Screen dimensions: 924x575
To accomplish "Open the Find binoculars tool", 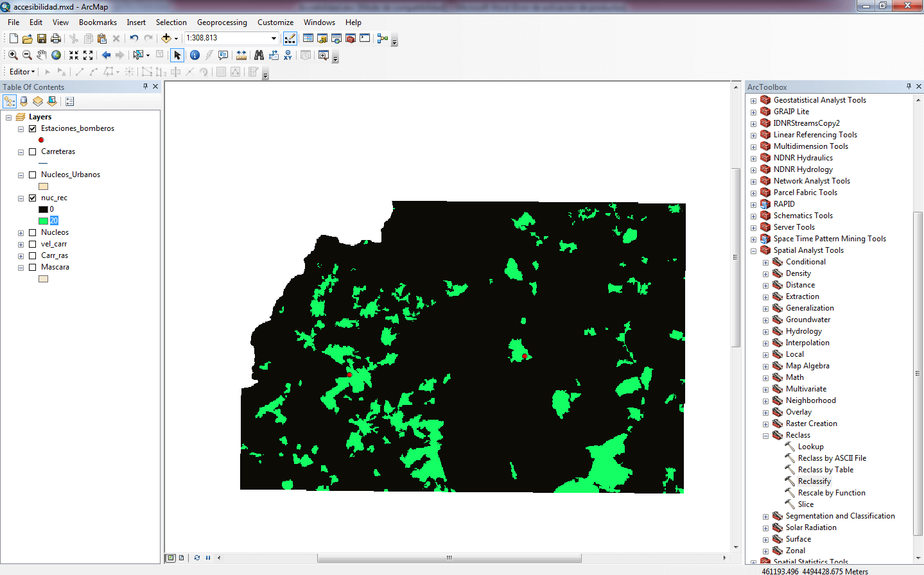I will pos(259,55).
